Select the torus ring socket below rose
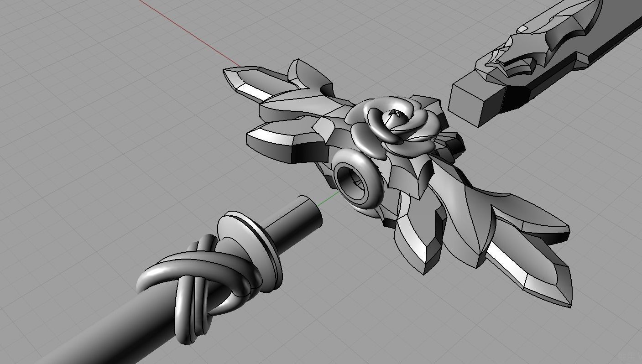642x364 pixels. point(358,179)
